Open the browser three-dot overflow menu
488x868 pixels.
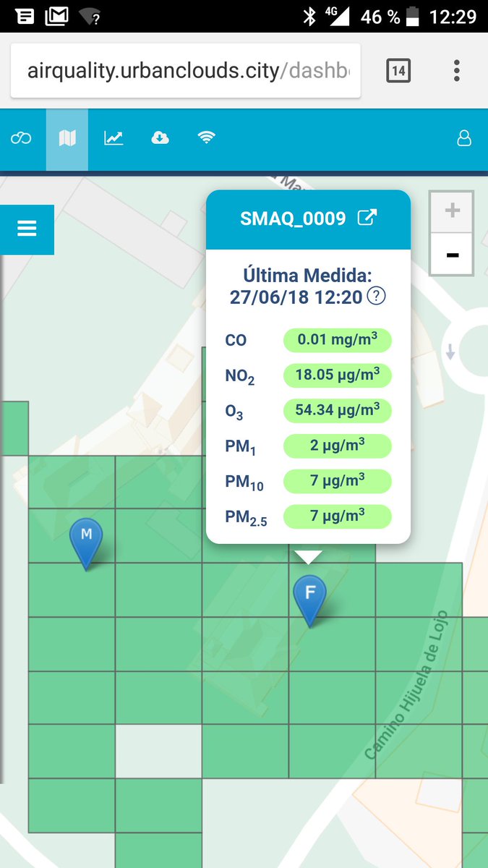tap(457, 71)
